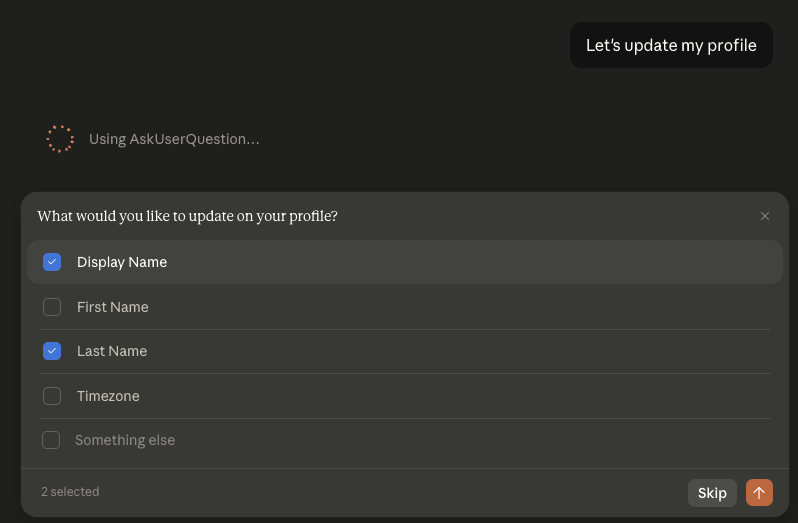This screenshot has height=523, width=798.
Task: Select the Last Name label text
Action: click(112, 351)
